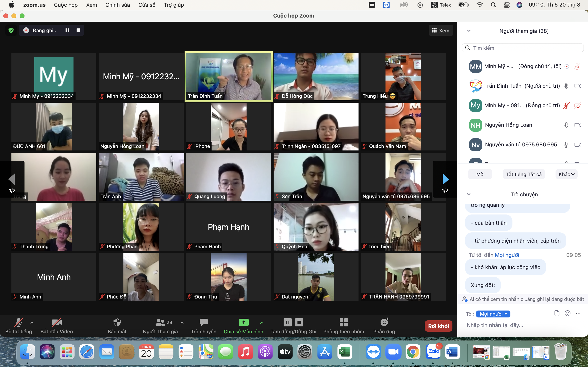The height and width of the screenshot is (367, 588).
Task: Click the green encryption shield icon
Action: click(11, 30)
